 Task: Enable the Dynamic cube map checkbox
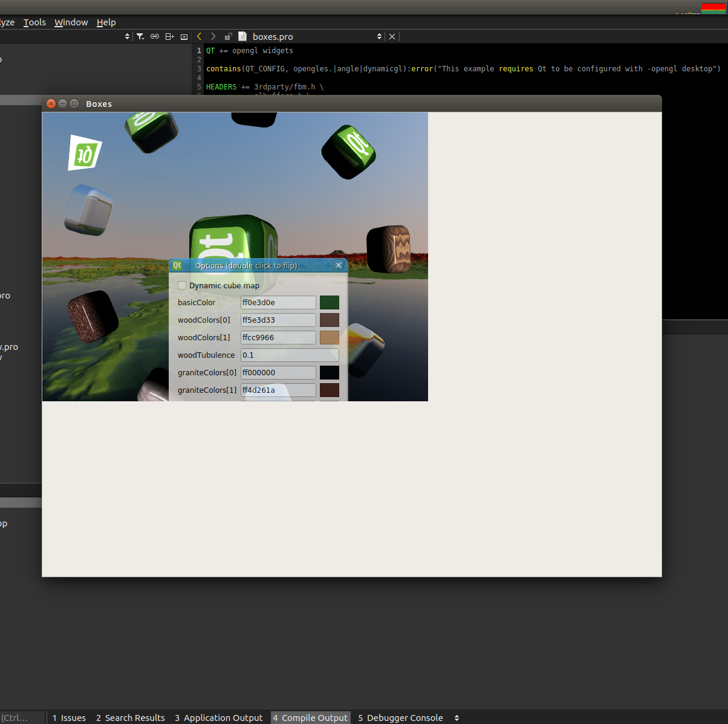[x=182, y=285]
